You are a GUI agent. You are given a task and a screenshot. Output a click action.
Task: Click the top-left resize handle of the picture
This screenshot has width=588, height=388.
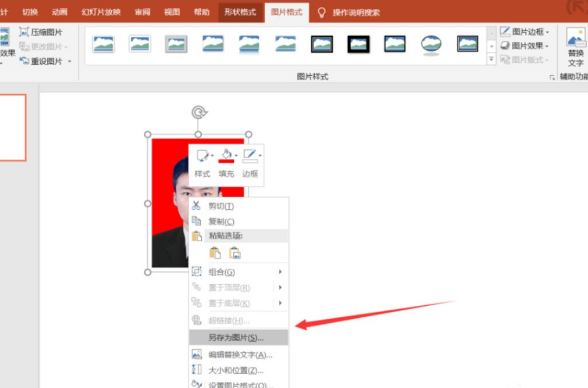click(x=148, y=134)
